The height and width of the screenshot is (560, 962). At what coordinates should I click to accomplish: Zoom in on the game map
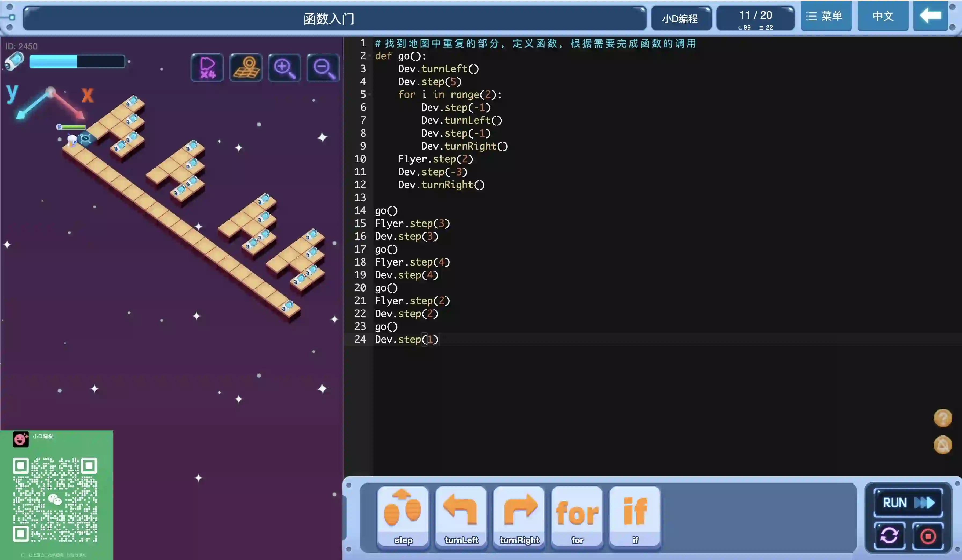[285, 68]
